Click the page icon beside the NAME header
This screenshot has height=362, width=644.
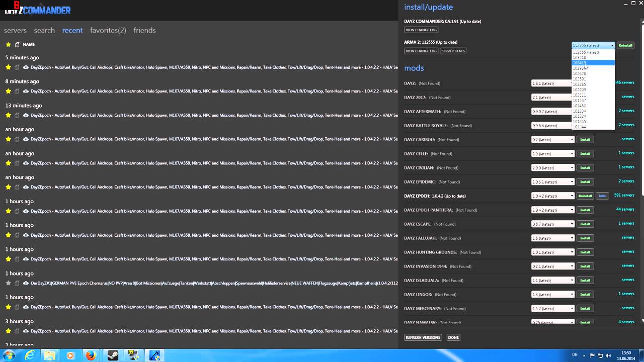pos(17,45)
